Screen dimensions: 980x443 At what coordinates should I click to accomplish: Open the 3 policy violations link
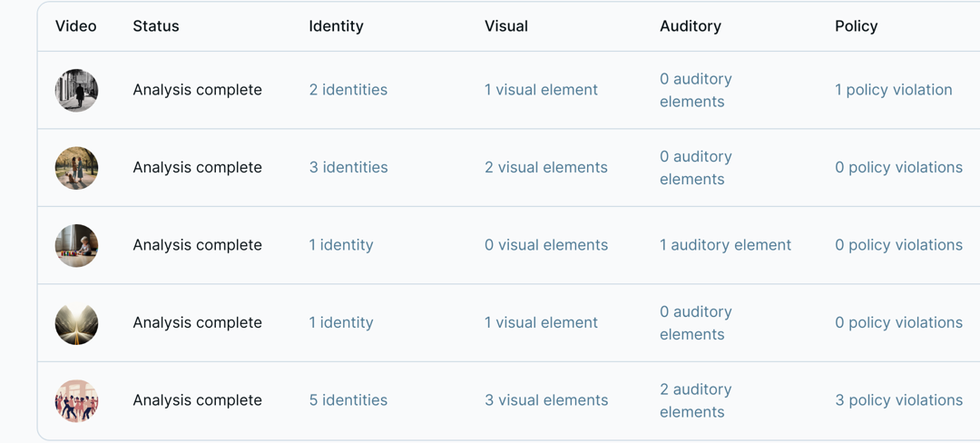click(898, 400)
